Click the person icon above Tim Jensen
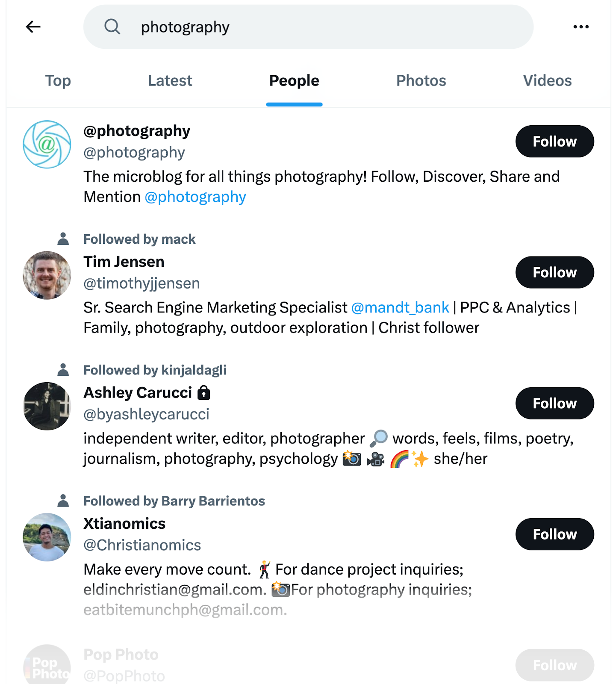This screenshot has width=616, height=684. point(63,239)
